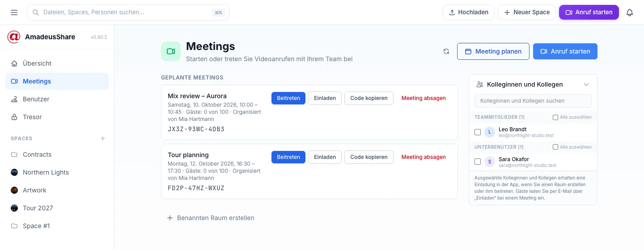Screen dimensions: 644x250
Task: Click Einladen for Mix review – Aurora
Action: pos(325,98)
